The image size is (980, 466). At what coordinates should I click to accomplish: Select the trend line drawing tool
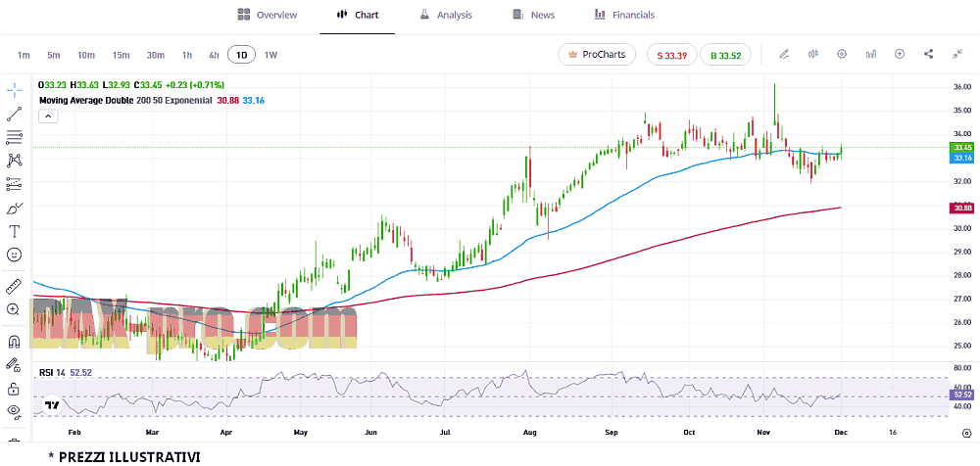coord(15,114)
